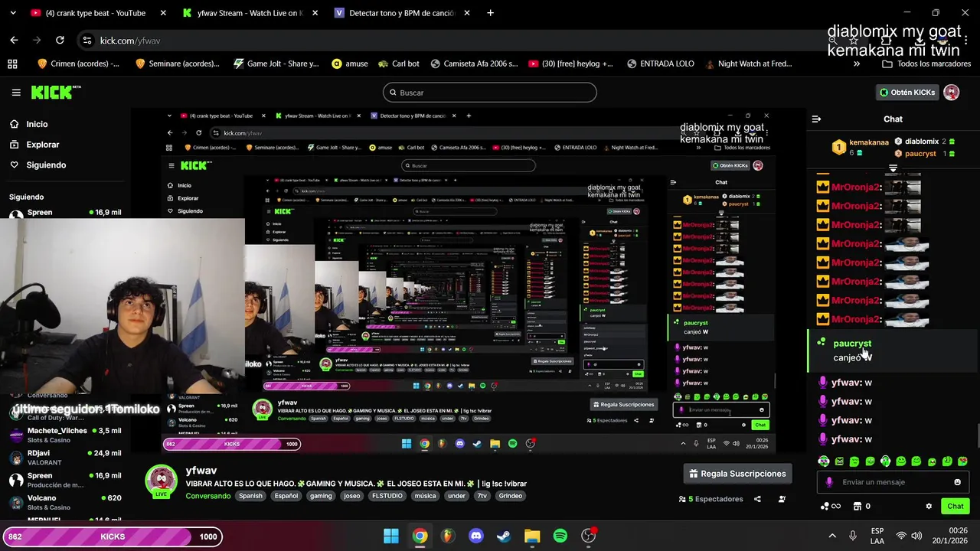
Task: Click the FLSTUDIO stream tag
Action: click(387, 496)
